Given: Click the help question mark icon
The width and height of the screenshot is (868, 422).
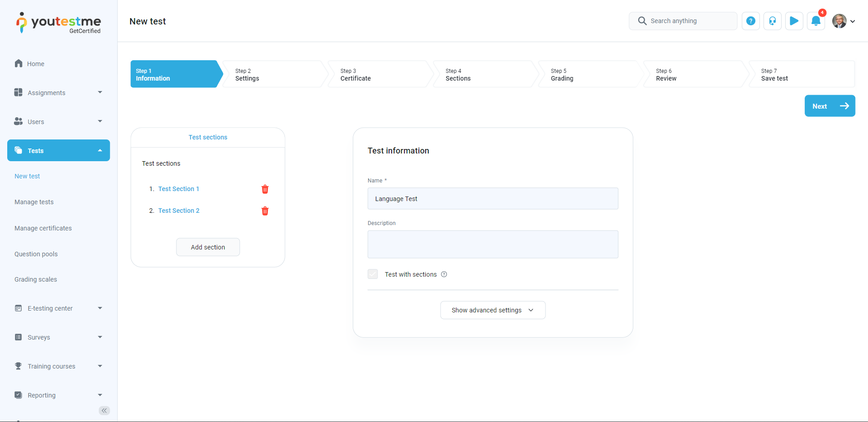Looking at the screenshot, I should pyautogui.click(x=750, y=21).
